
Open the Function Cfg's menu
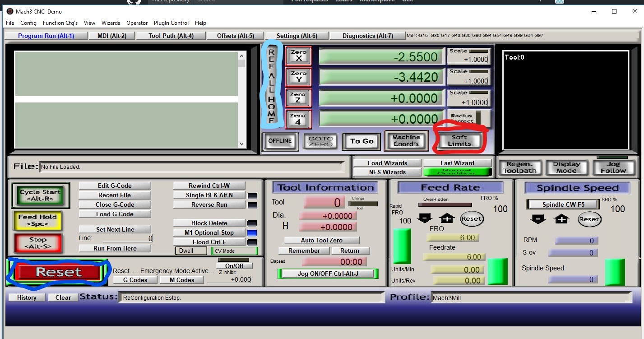(x=60, y=23)
